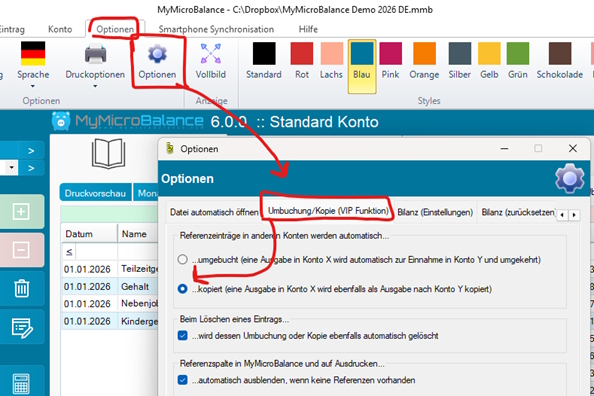Expand the Sprache dropdown arrow
Viewport: 594px width, 396px height.
click(33, 86)
